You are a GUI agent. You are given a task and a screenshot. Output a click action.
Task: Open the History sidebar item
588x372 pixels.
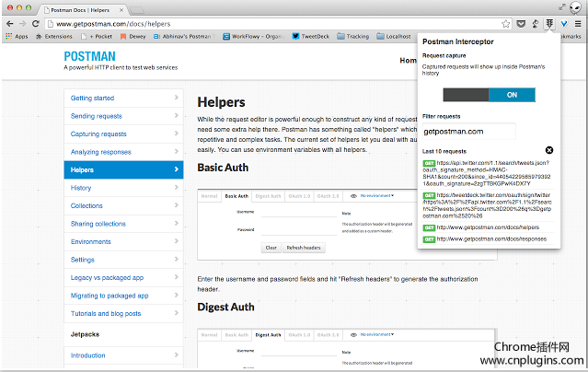coord(123,188)
